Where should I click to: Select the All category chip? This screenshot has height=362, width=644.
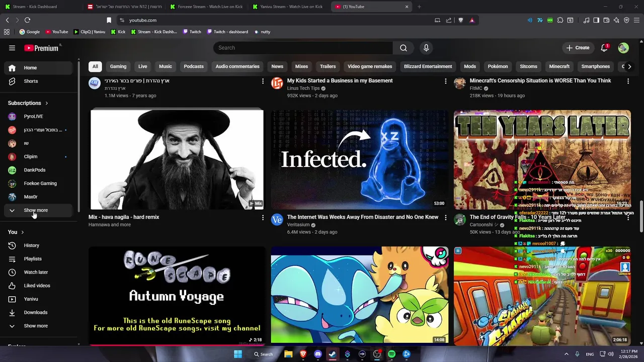95,66
